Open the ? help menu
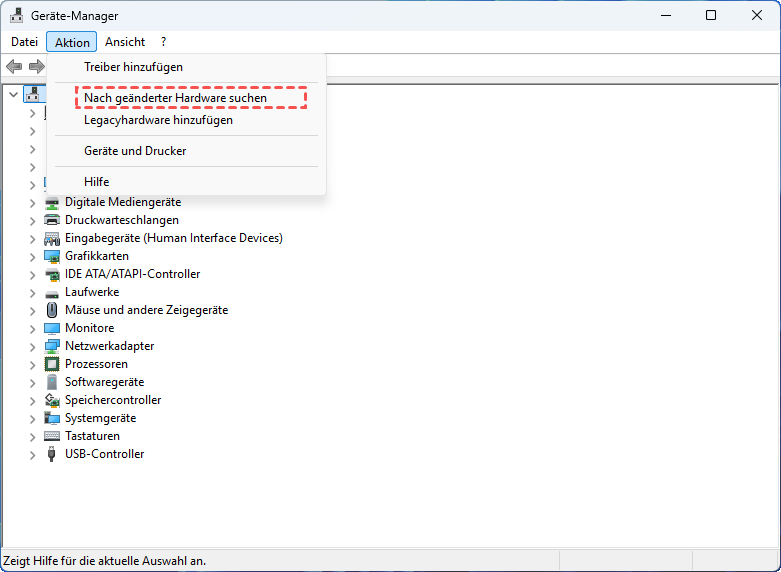 point(163,42)
